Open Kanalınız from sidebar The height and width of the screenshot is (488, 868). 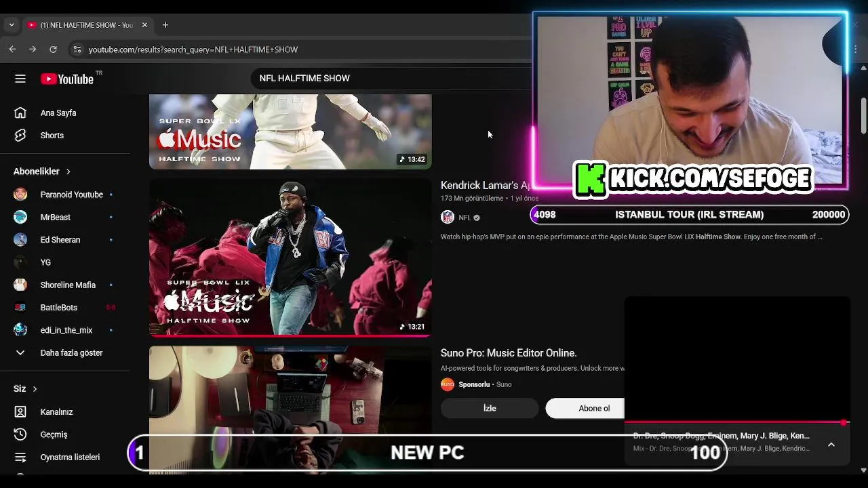(56, 411)
